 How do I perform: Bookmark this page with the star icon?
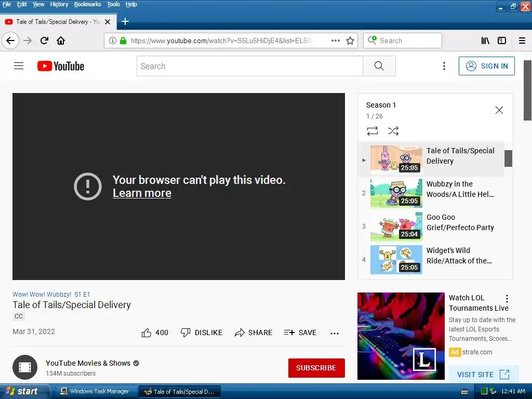[x=350, y=41]
